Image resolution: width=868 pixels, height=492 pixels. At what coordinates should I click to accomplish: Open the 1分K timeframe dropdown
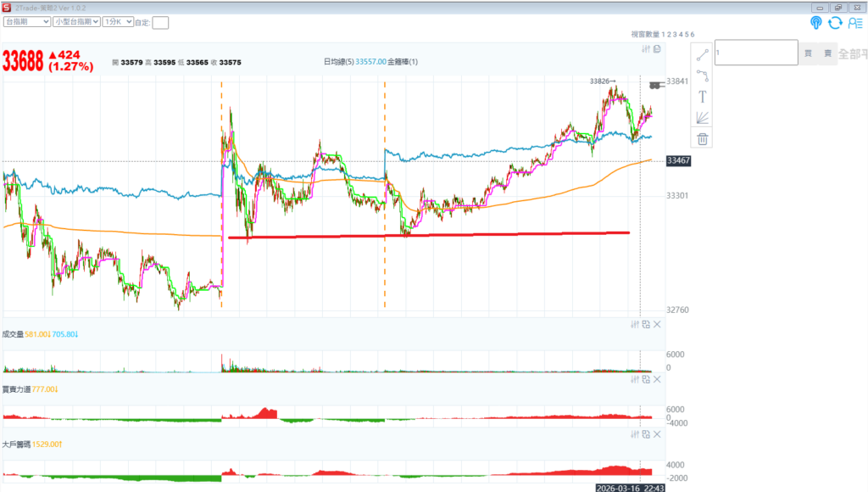click(x=118, y=22)
